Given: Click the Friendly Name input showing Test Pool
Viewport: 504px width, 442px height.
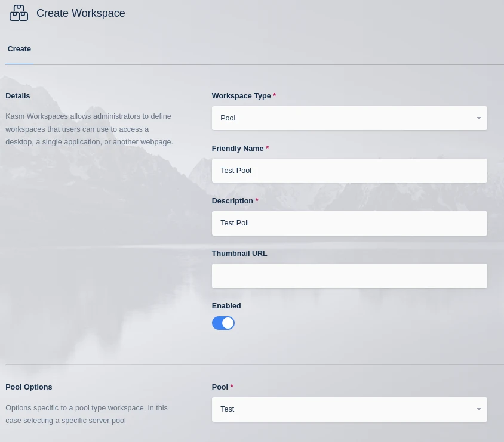Looking at the screenshot, I should [349, 170].
